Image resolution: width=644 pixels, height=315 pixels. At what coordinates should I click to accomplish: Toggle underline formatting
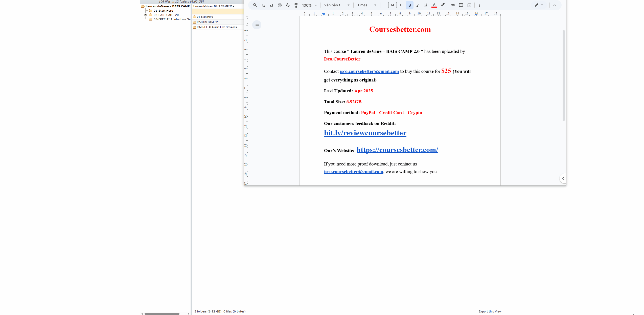(x=426, y=5)
